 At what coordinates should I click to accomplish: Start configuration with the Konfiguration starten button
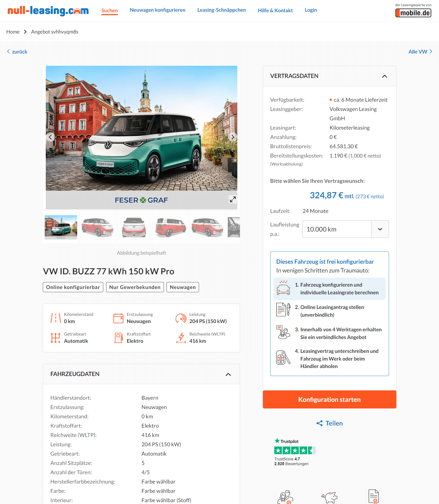click(329, 399)
